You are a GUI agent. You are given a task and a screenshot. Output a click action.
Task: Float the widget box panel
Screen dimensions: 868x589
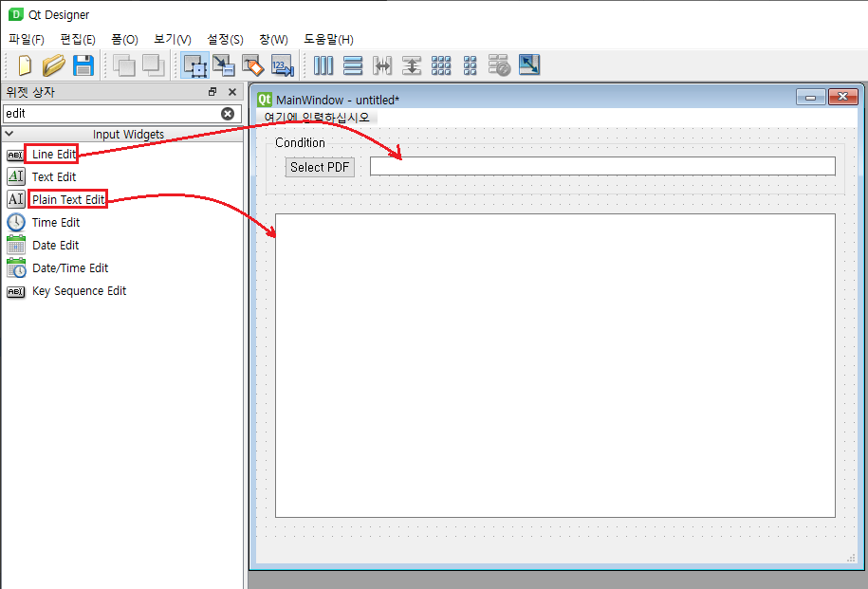(212, 92)
